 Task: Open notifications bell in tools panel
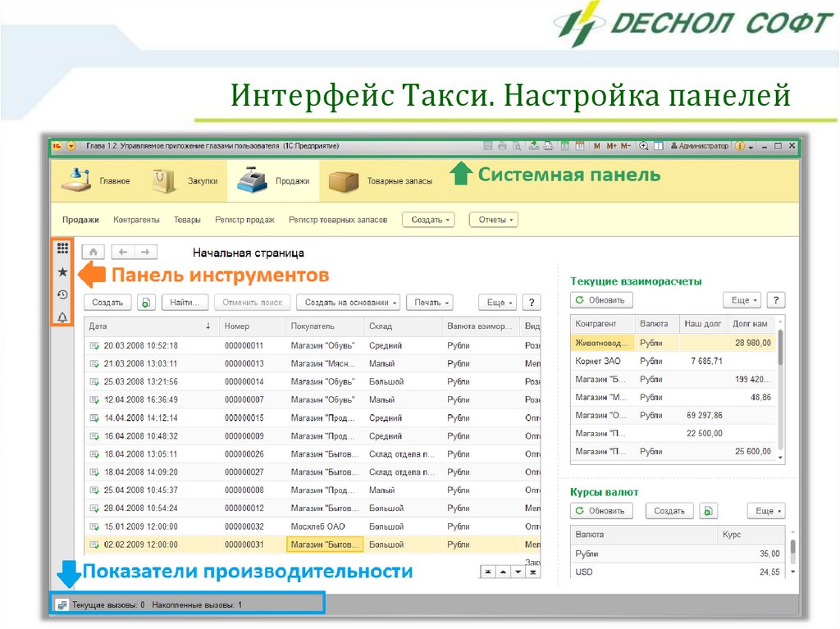pos(62,317)
